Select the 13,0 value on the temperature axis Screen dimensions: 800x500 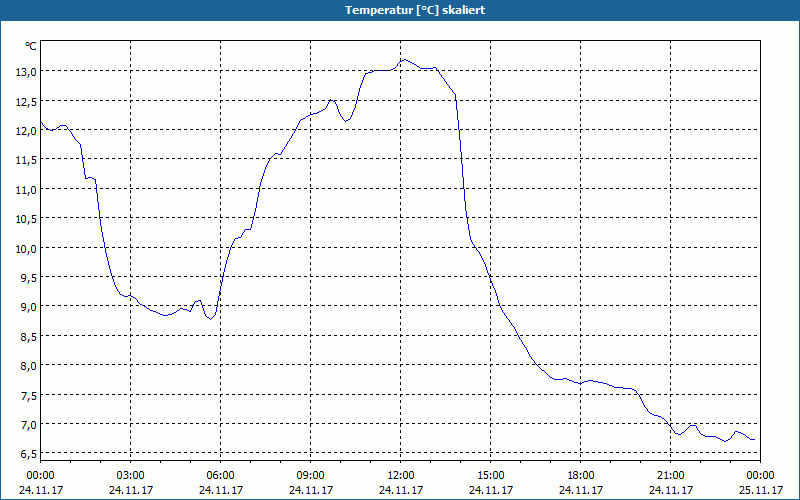pyautogui.click(x=26, y=72)
